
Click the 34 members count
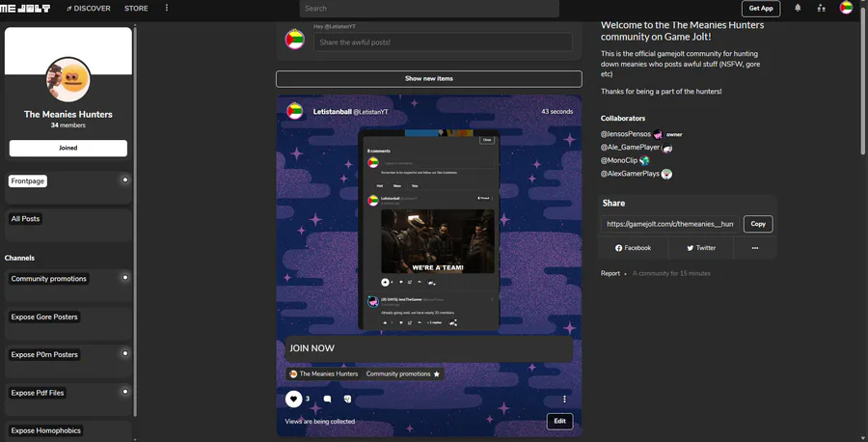point(68,125)
